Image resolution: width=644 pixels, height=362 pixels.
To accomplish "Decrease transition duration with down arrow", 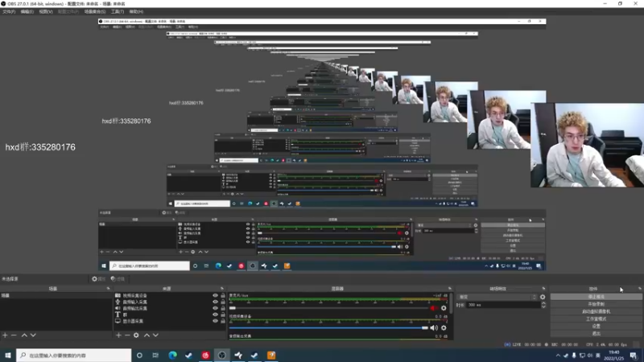I will 543,306.
